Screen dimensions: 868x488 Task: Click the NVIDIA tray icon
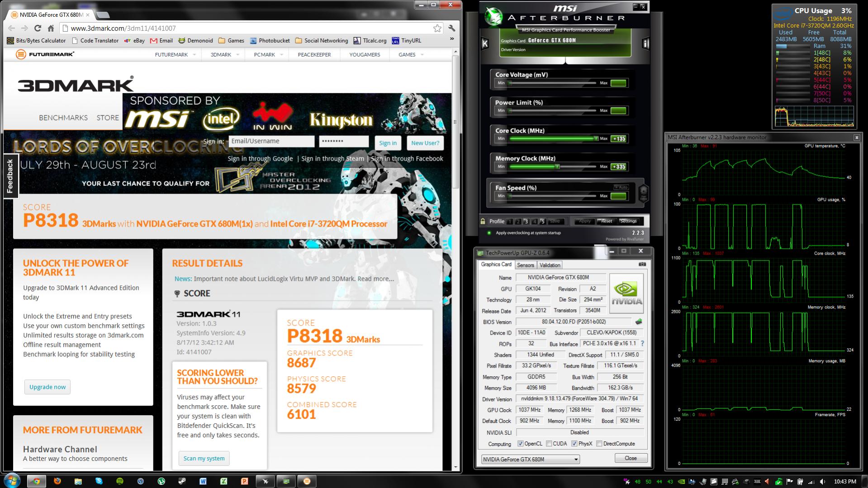pos(681,482)
